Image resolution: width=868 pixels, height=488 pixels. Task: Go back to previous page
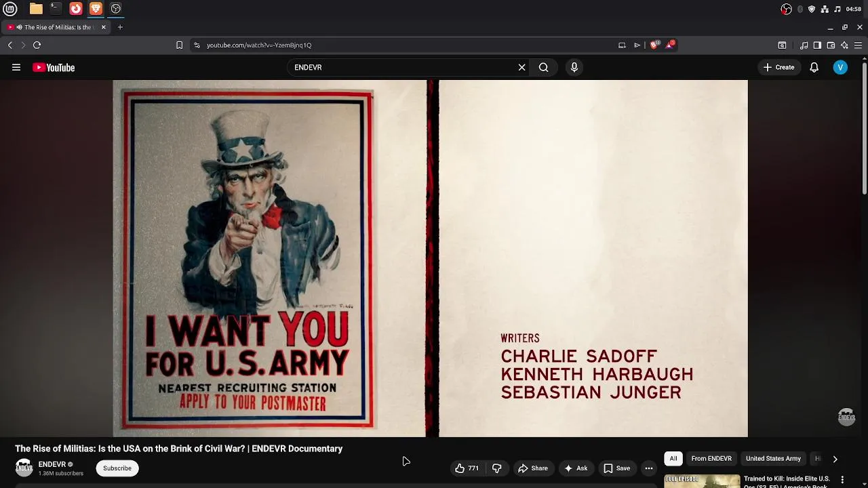(10, 45)
